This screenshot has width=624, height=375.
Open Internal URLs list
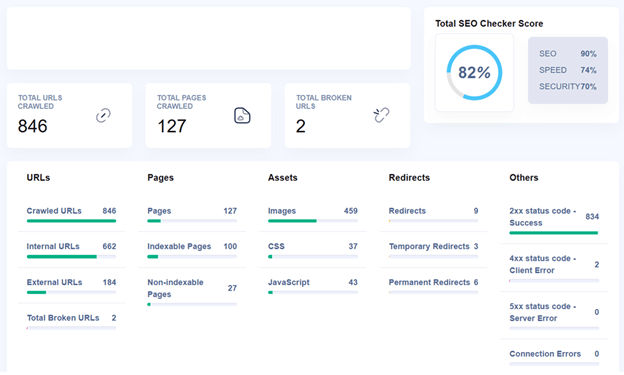pos(53,246)
